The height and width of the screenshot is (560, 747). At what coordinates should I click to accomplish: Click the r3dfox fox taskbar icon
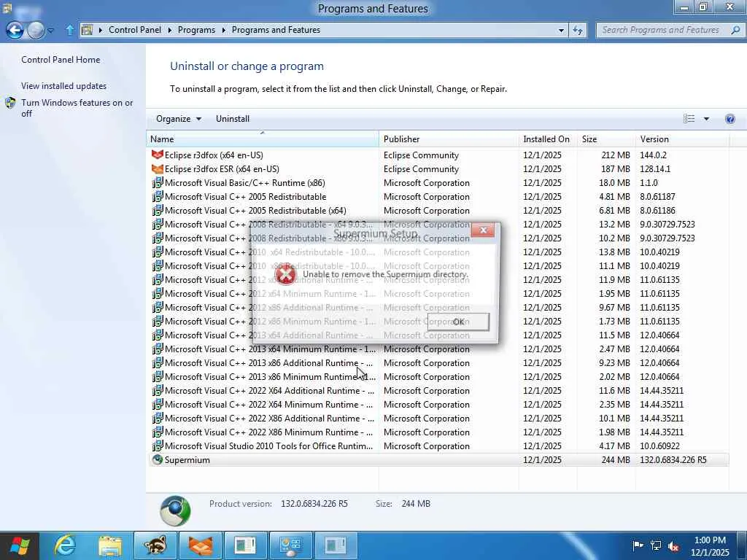[x=201, y=545]
